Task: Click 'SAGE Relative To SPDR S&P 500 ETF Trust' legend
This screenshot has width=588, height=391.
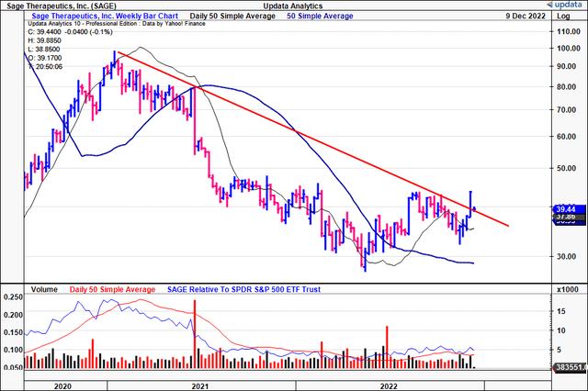Action: pos(243,289)
